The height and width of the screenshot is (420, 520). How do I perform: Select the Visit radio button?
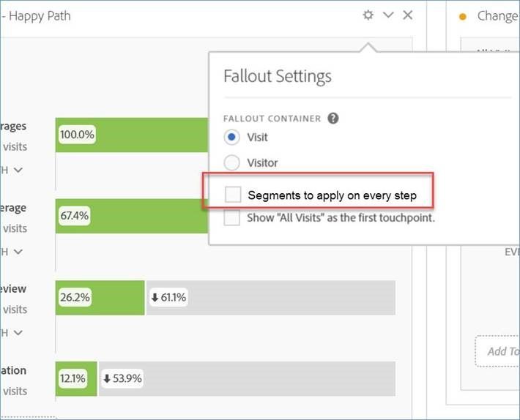(232, 138)
